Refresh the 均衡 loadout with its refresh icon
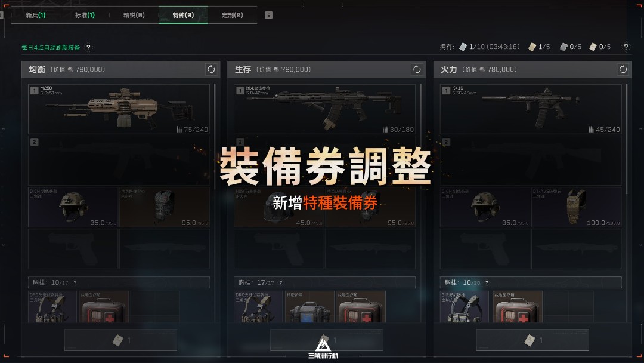Screen dimensions: 644x363 (x=210, y=69)
